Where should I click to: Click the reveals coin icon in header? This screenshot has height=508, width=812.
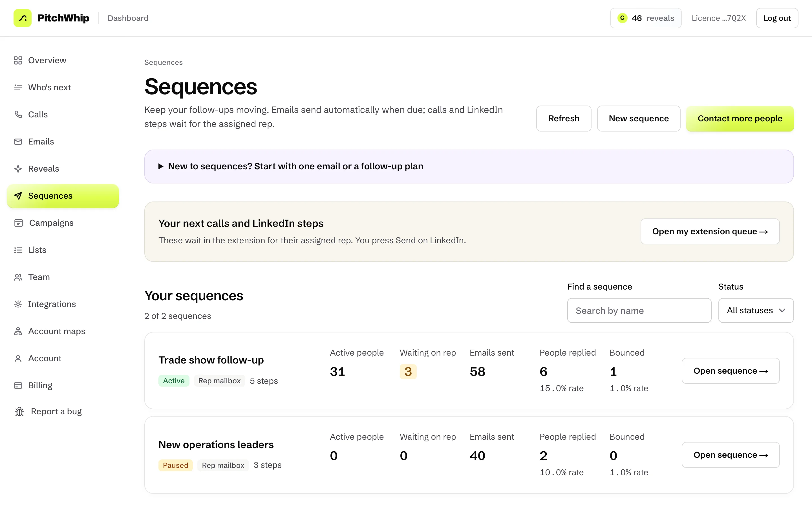pyautogui.click(x=623, y=18)
